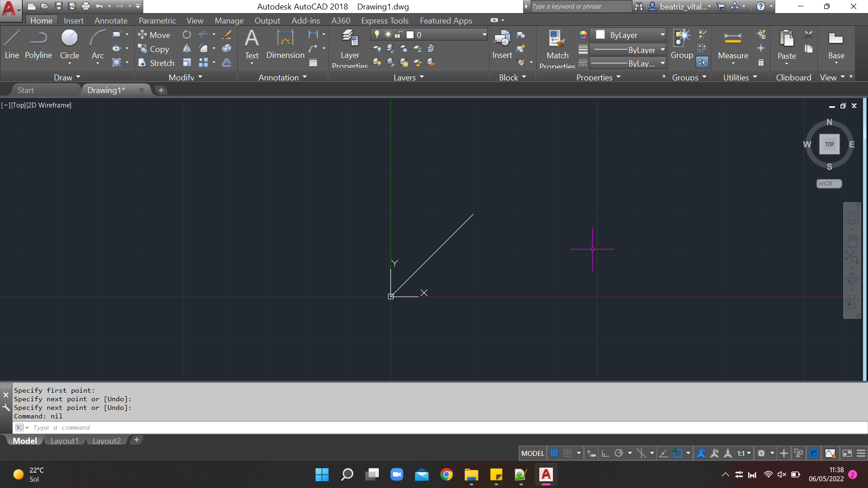Toggle Dynamic Input in status bar

tap(591, 453)
